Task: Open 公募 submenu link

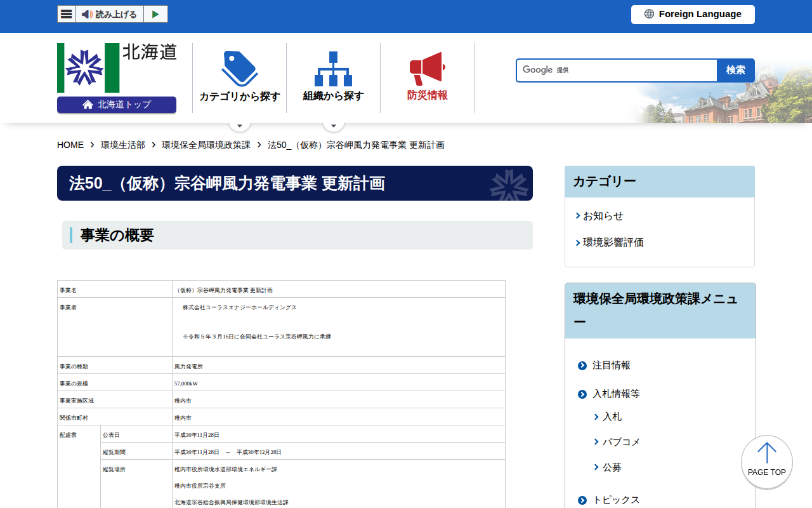Action: click(612, 467)
